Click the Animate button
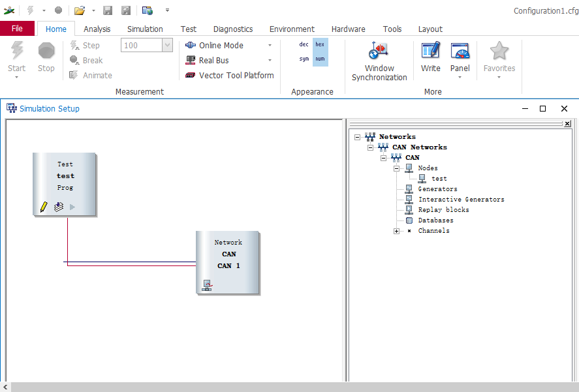The height and width of the screenshot is (392, 579). coord(91,75)
